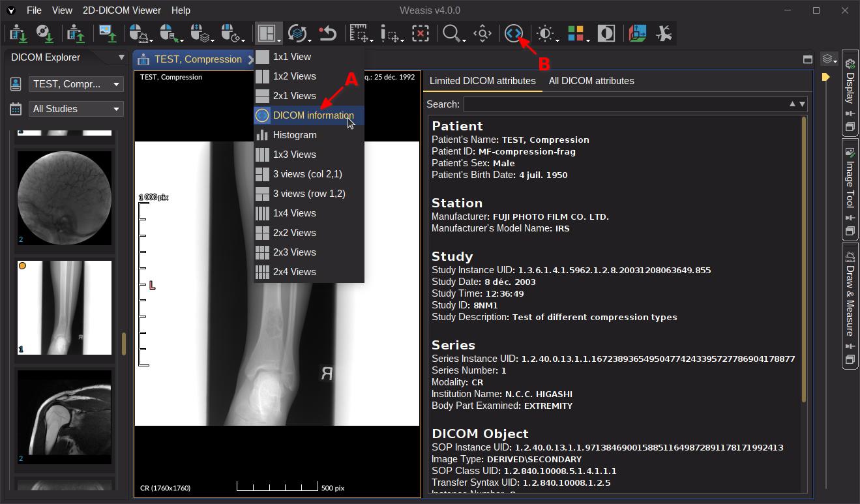Open the layers dropdown near right edge
The height and width of the screenshot is (504, 860).
tap(829, 59)
